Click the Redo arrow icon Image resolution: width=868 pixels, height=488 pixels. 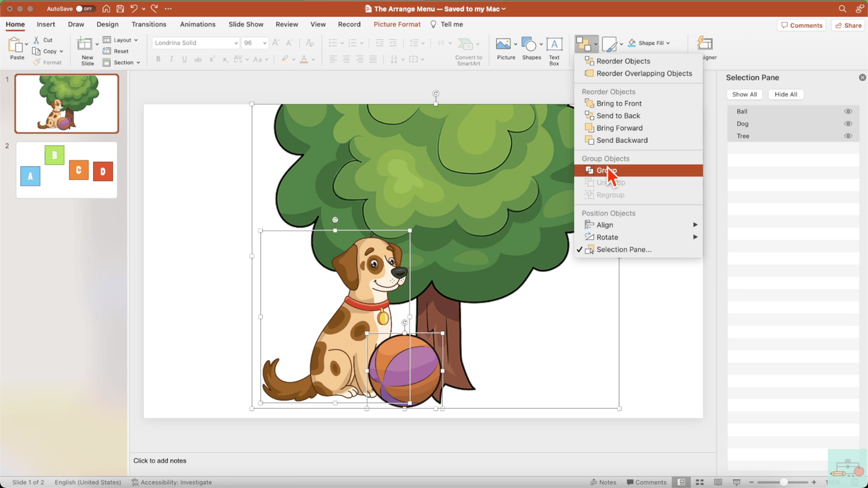pyautogui.click(x=155, y=9)
